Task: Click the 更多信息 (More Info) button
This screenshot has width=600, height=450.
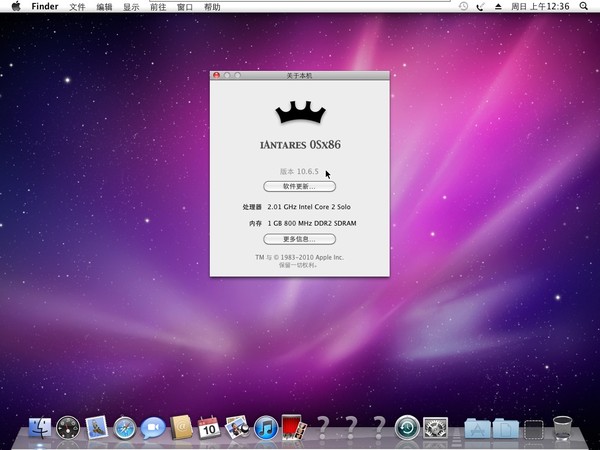Action: pyautogui.click(x=299, y=239)
